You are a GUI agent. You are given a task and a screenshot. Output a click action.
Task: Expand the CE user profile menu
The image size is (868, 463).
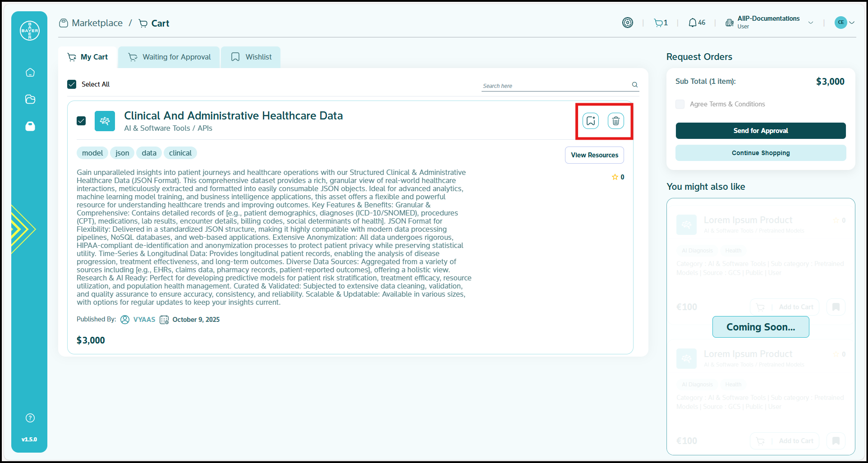[845, 23]
